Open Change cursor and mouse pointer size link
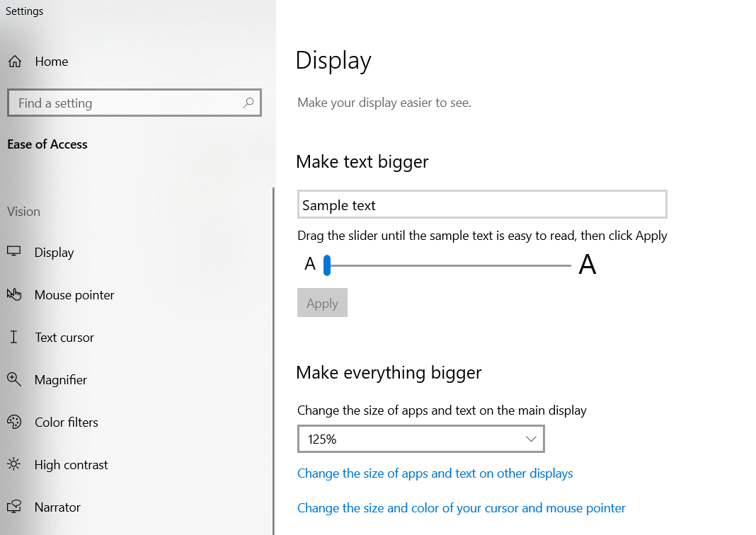 pyautogui.click(x=462, y=508)
